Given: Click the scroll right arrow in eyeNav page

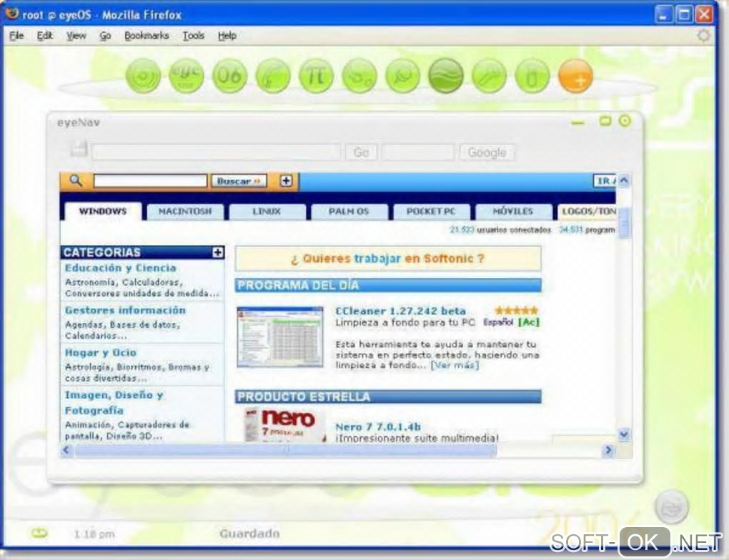Looking at the screenshot, I should [607, 450].
